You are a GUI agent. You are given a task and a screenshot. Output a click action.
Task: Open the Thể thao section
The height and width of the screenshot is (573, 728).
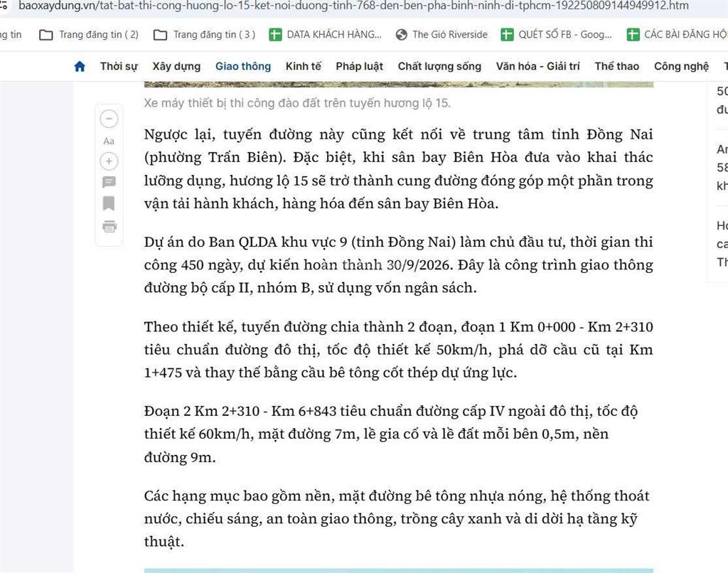coord(616,66)
